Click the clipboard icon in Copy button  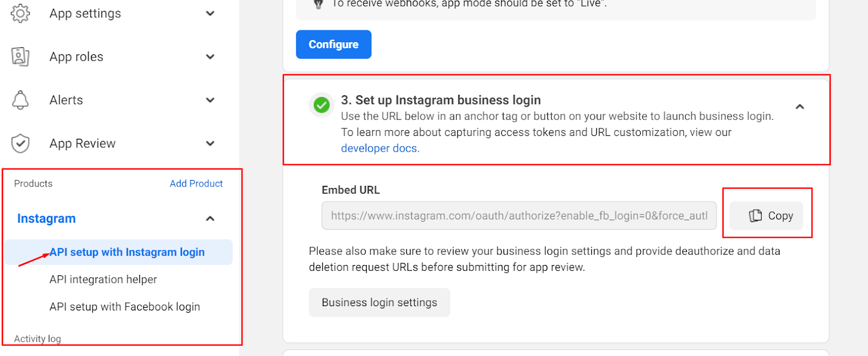(x=755, y=216)
